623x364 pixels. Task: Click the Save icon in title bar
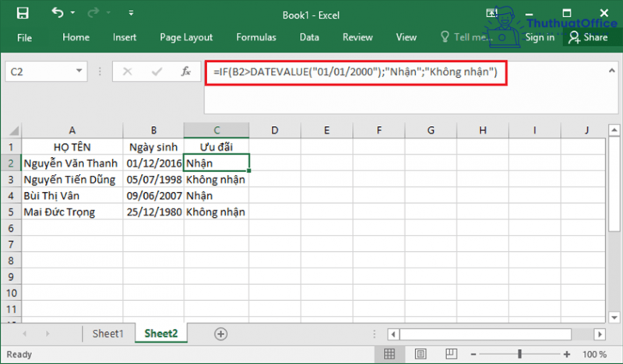coord(23,13)
